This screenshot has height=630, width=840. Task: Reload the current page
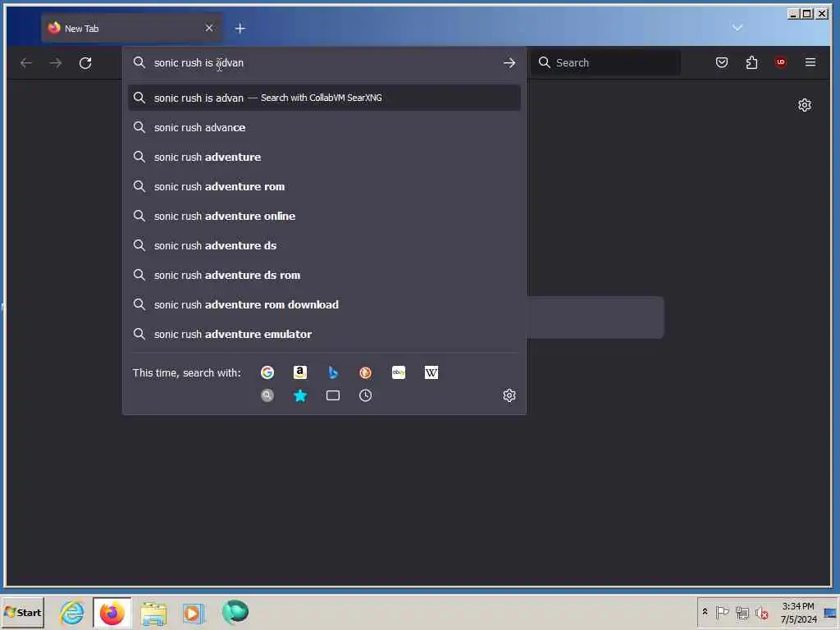(x=85, y=62)
